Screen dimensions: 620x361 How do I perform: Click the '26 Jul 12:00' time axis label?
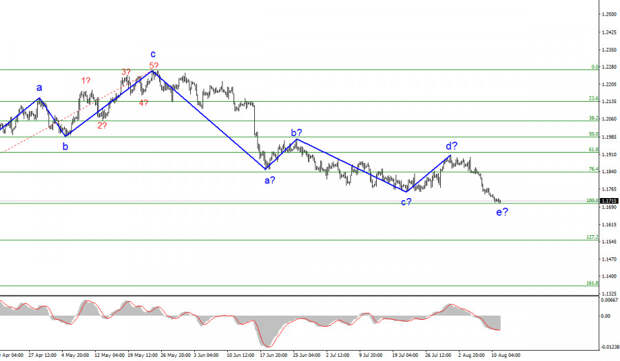[439, 355]
